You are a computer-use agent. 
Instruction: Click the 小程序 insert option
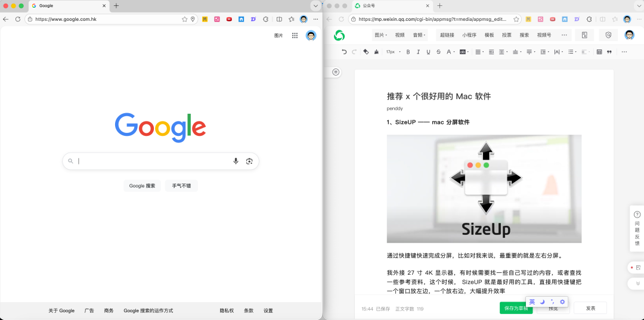pyautogui.click(x=469, y=35)
